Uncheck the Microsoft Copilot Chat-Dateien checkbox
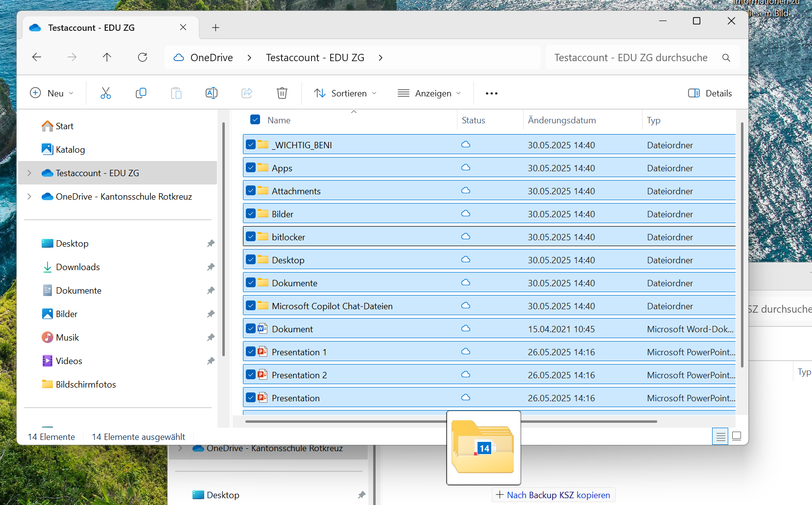The height and width of the screenshot is (505, 812). 251,305
